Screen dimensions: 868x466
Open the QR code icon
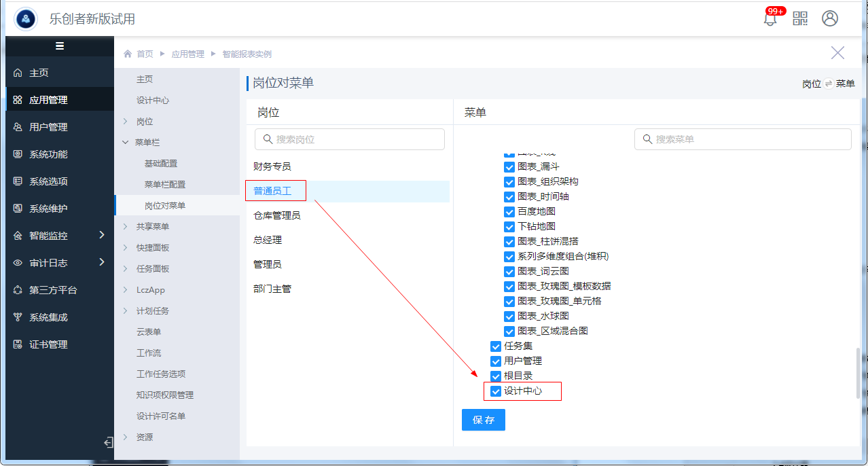pos(800,18)
